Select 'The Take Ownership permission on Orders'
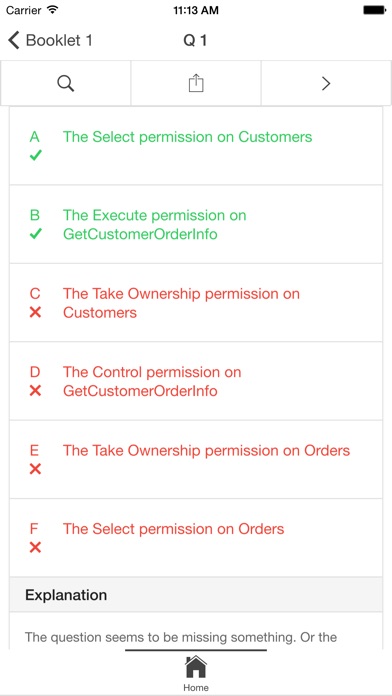 (x=196, y=459)
